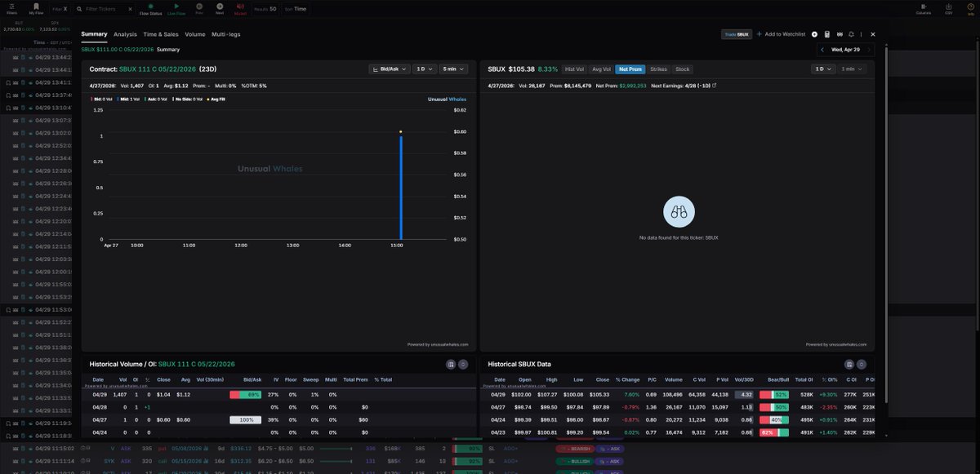This screenshot has height=474, width=980.
Task: Click round icon in Historical Volume / OI header
Action: 463,364
